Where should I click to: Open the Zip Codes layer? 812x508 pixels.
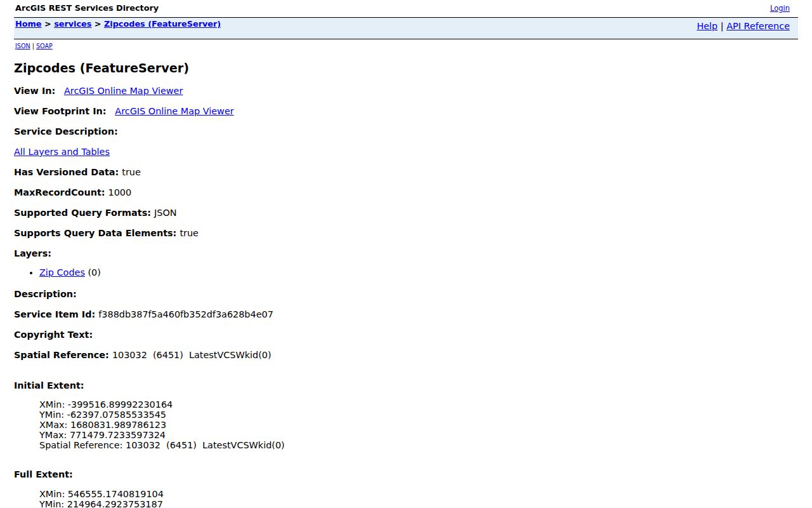[x=62, y=272]
